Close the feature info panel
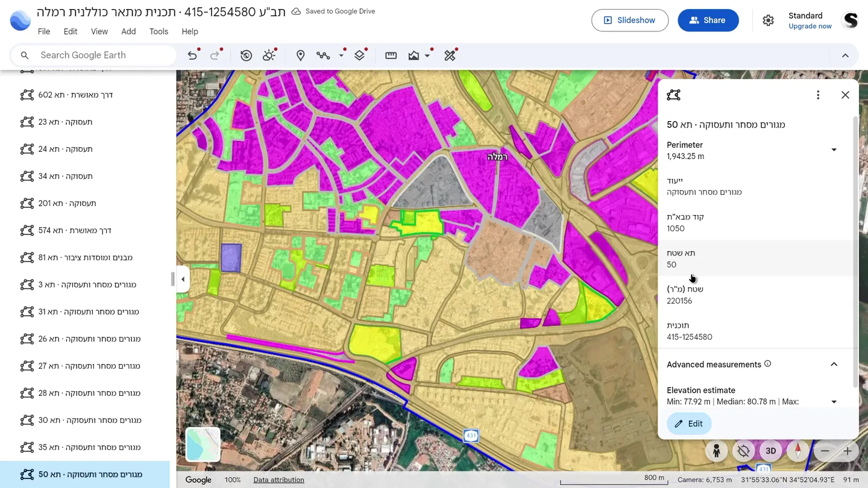This screenshot has height=488, width=868. pos(845,95)
